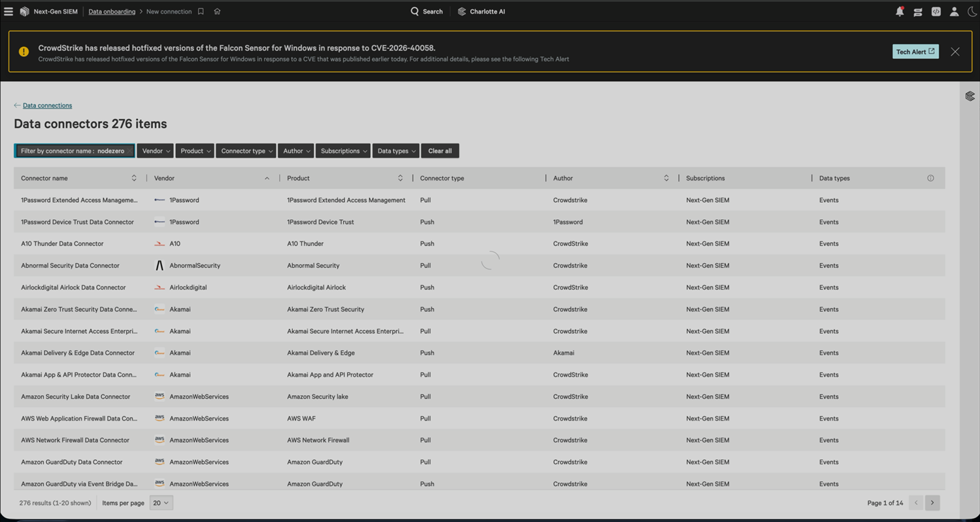Viewport: 980px width, 522px height.
Task: Expand the Vendor filter dropdown
Action: (x=155, y=151)
